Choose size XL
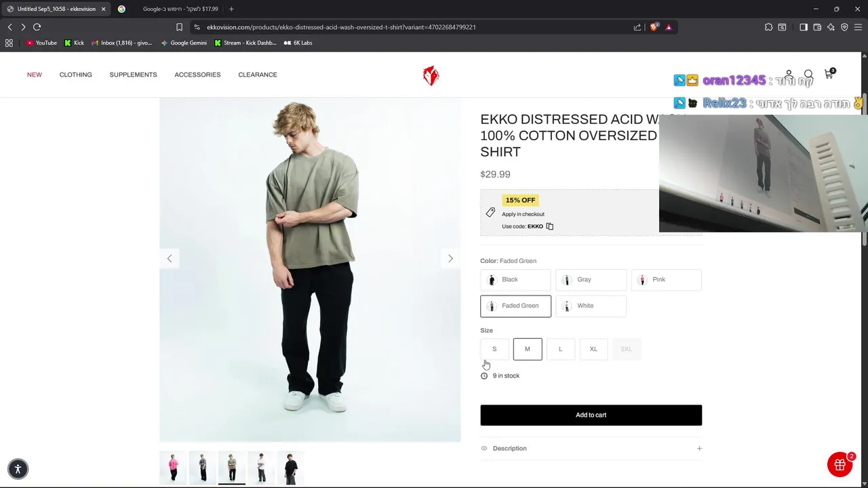The width and height of the screenshot is (868, 488). coord(593,349)
